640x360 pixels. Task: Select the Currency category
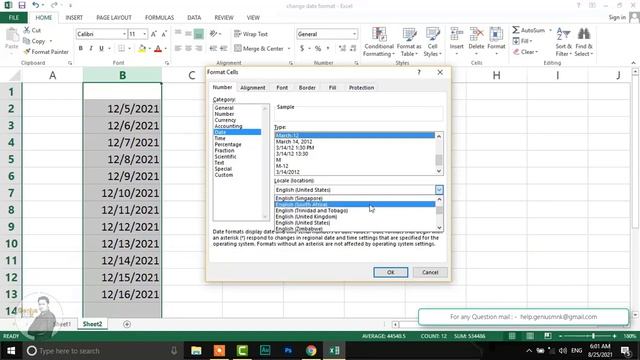click(225, 120)
